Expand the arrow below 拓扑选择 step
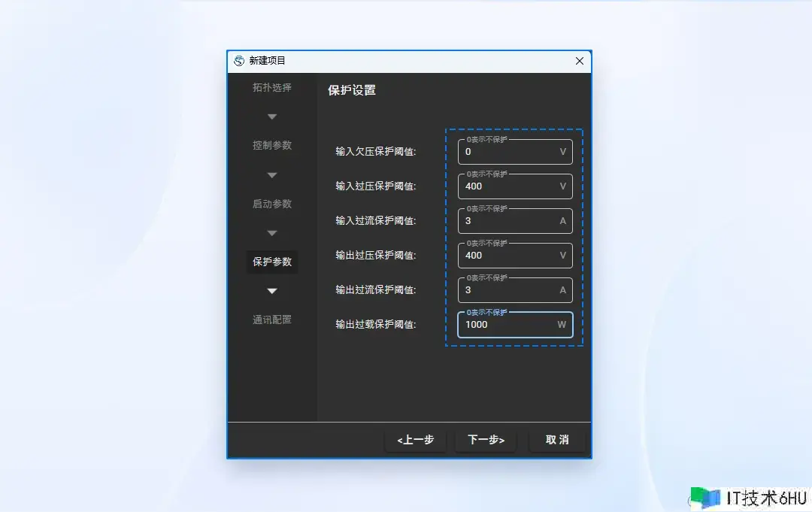The image size is (812, 512). pyautogui.click(x=271, y=117)
